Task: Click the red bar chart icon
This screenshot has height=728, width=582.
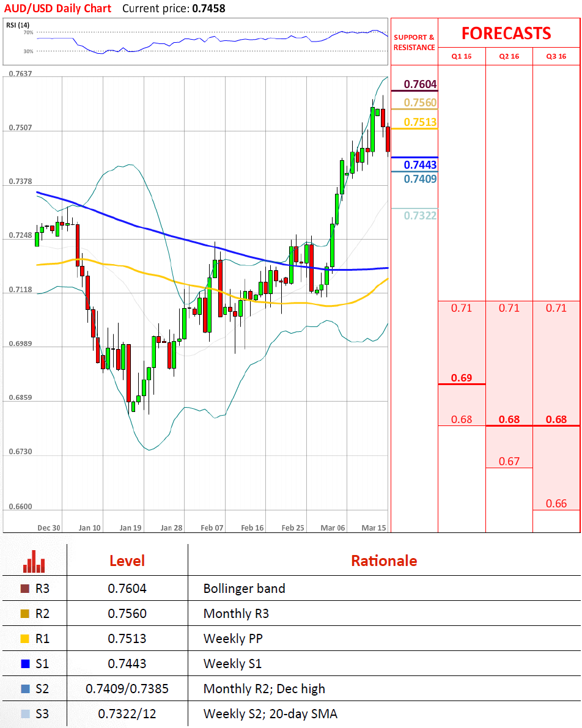Action: [x=34, y=561]
